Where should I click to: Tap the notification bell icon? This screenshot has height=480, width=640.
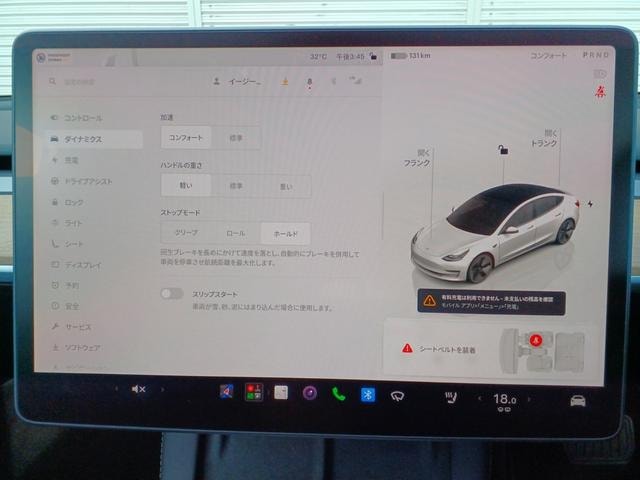tap(309, 82)
